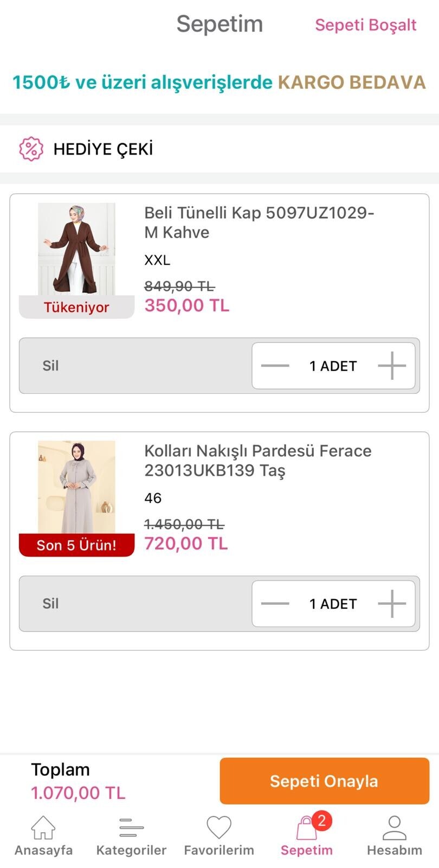
Task: Decrease quantity of Kolları Nakışlı Pardesü Ferace
Action: (275, 604)
